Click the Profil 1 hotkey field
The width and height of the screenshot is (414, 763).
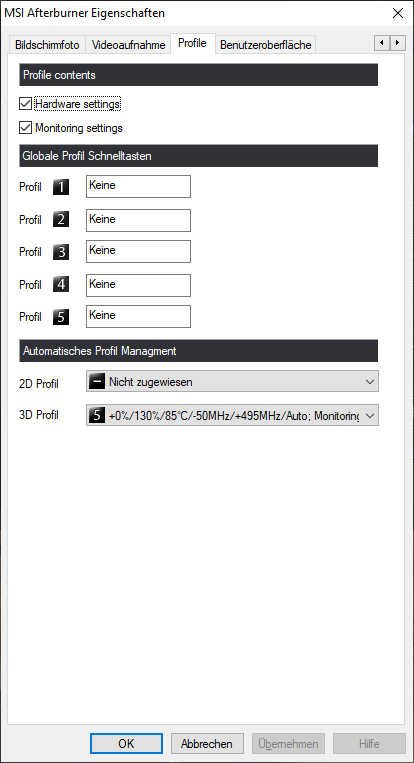138,186
